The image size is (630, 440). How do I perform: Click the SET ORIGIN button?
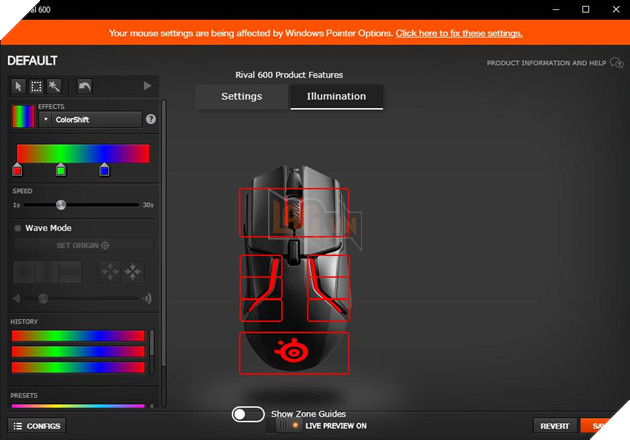[83, 245]
